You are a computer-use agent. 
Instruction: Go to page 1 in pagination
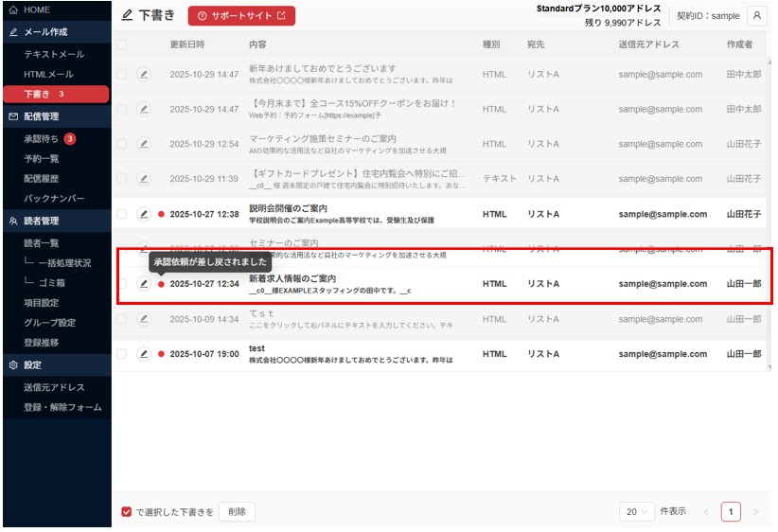(x=731, y=511)
